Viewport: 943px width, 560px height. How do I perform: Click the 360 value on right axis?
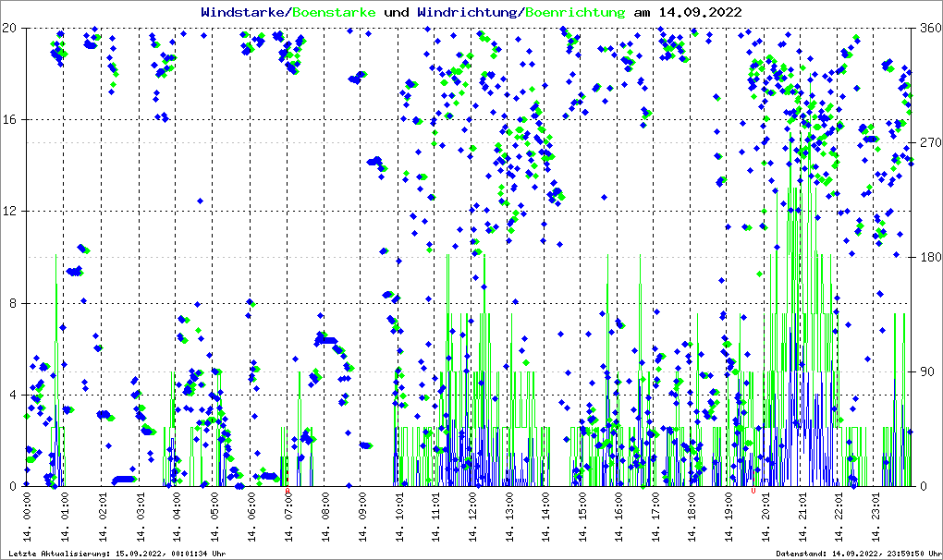click(928, 28)
